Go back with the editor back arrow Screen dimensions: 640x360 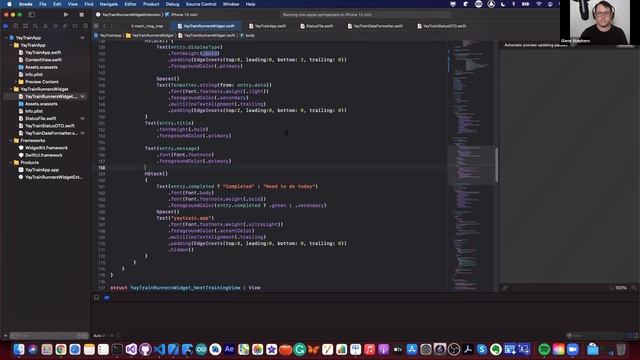point(104,26)
